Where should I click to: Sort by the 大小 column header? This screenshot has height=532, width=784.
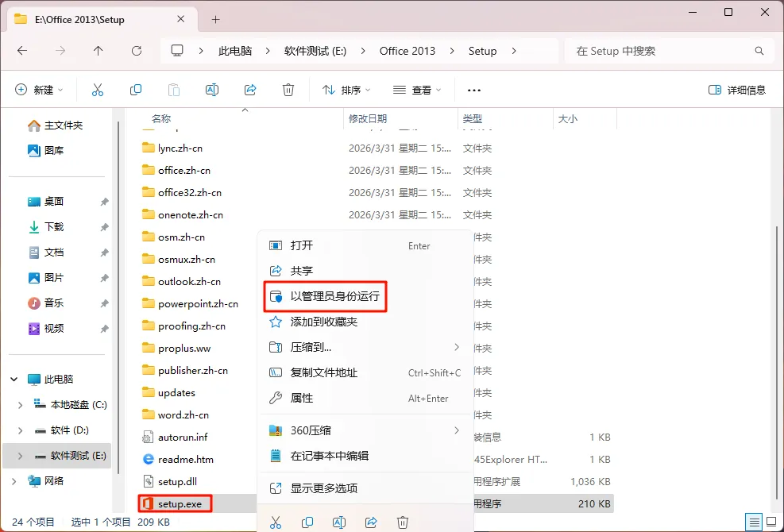[567, 118]
